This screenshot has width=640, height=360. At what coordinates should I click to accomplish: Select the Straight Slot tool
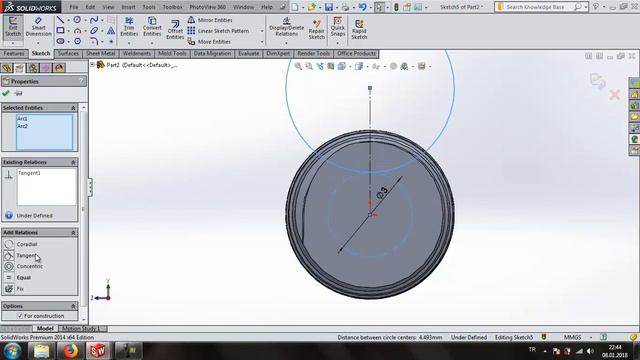pos(60,41)
